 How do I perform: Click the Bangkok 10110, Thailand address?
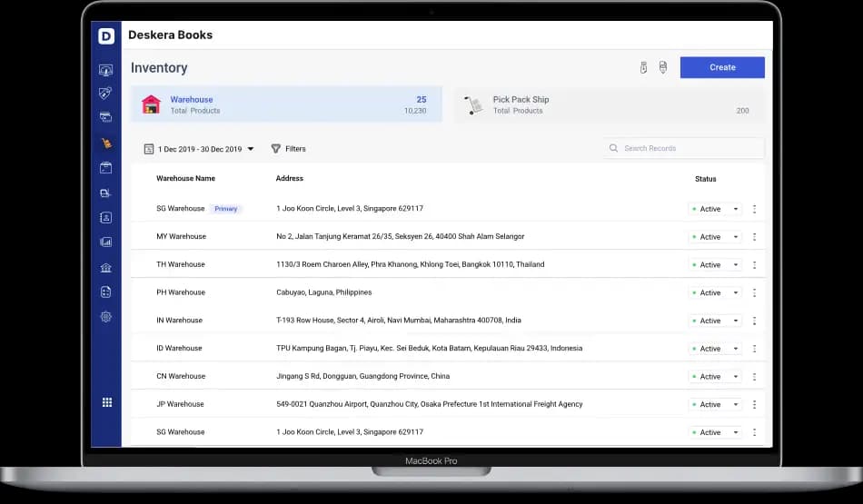pos(410,264)
